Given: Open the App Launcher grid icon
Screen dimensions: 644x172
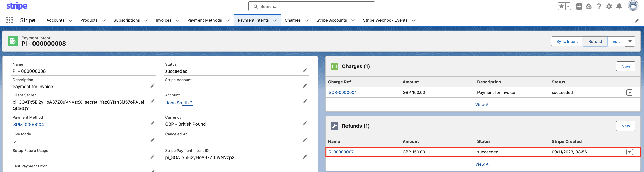Looking at the screenshot, I should click(10, 20).
